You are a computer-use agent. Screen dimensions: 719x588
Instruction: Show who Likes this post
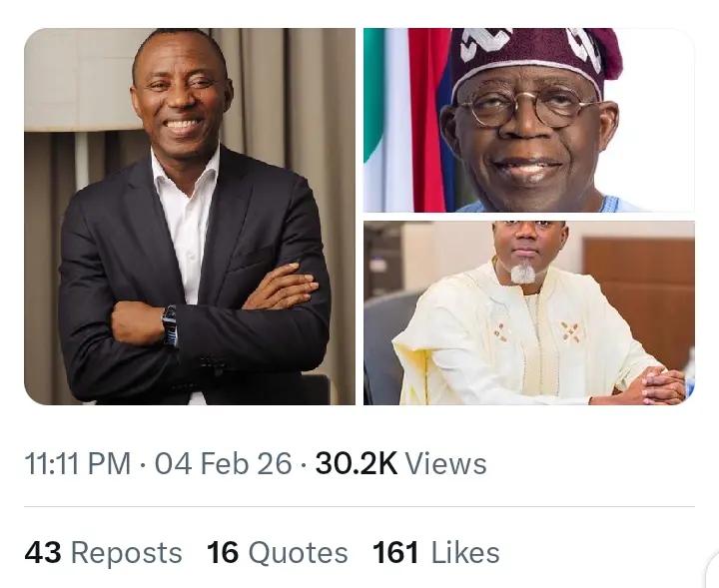pyautogui.click(x=466, y=553)
